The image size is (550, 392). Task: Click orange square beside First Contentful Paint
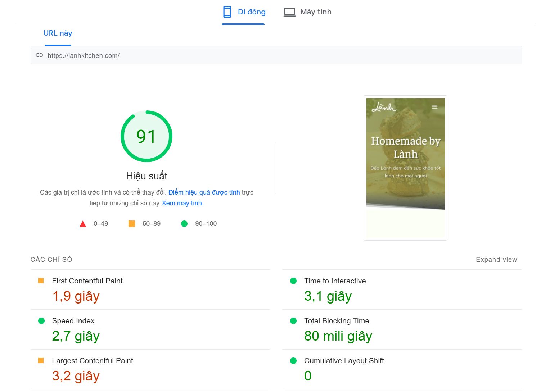(x=41, y=281)
